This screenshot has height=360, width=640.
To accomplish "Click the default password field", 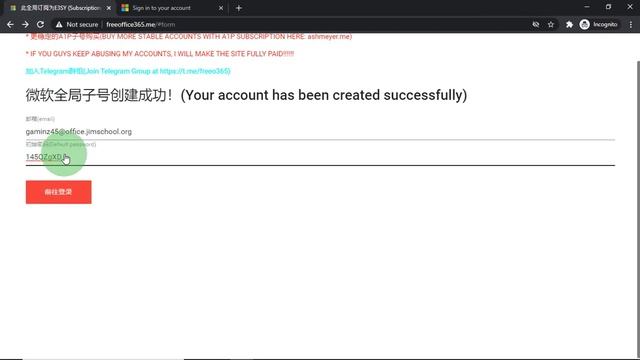I will 320,157.
